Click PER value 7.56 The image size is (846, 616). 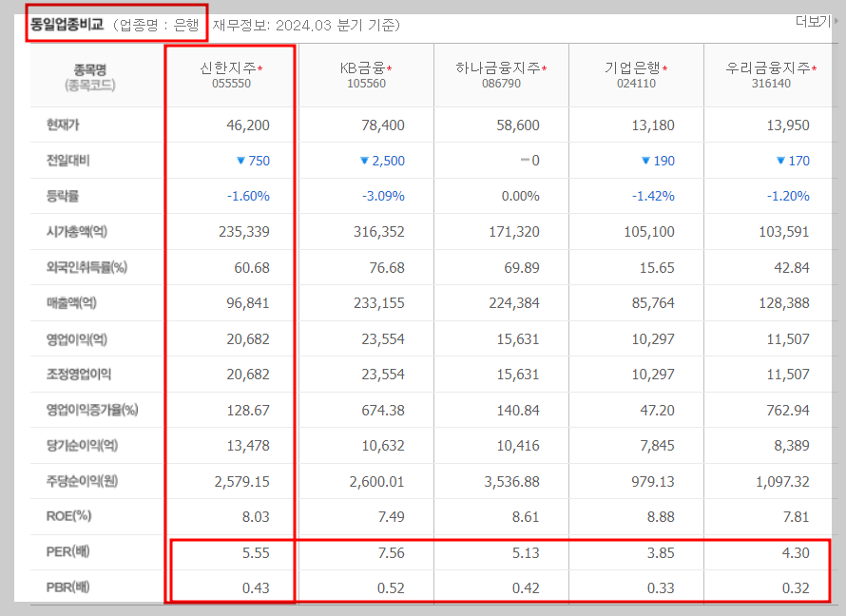point(392,553)
